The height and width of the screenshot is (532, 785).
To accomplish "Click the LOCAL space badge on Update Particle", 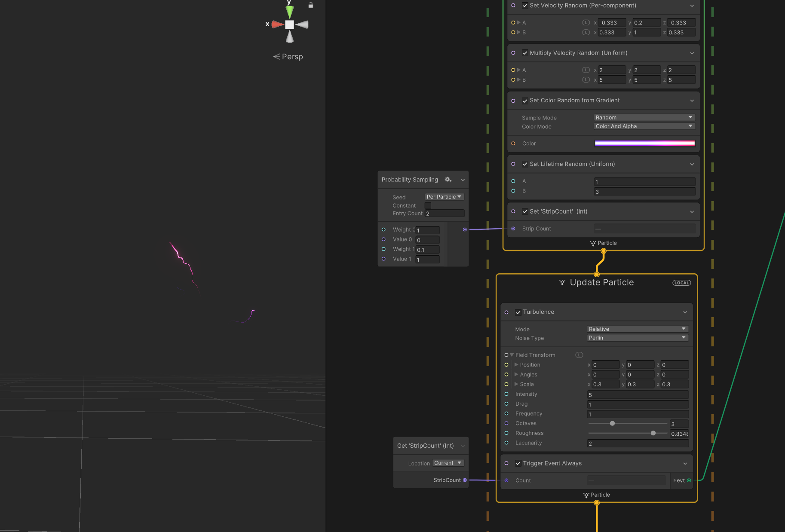I will tap(682, 283).
